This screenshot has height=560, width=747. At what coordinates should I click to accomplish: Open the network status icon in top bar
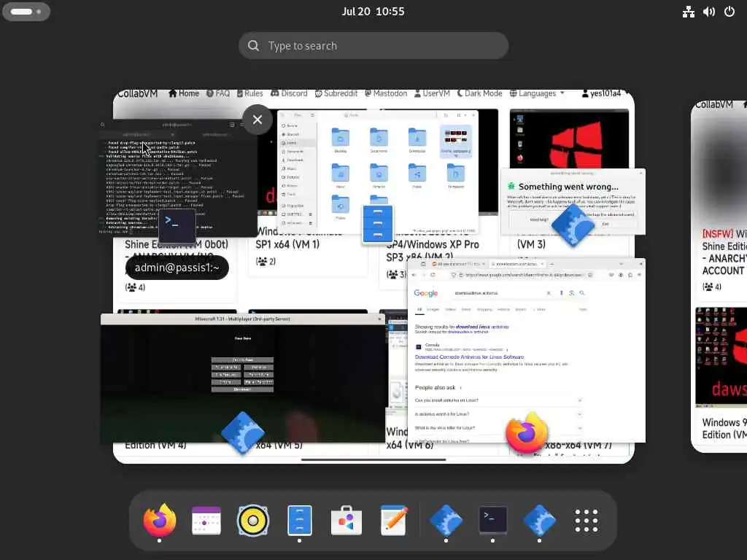click(689, 12)
